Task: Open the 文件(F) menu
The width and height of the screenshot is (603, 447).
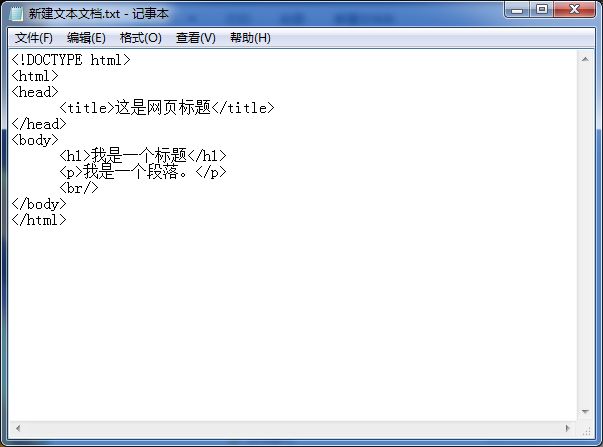Action: [x=34, y=38]
